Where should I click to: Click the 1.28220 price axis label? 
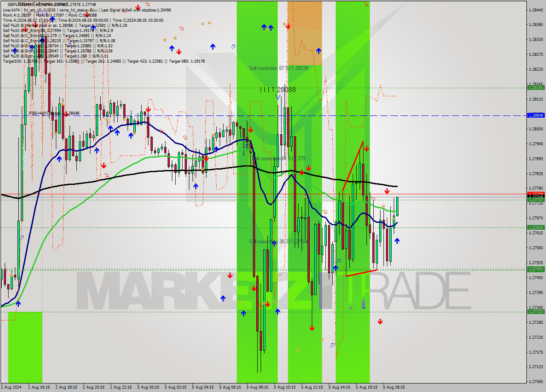[x=536, y=69]
